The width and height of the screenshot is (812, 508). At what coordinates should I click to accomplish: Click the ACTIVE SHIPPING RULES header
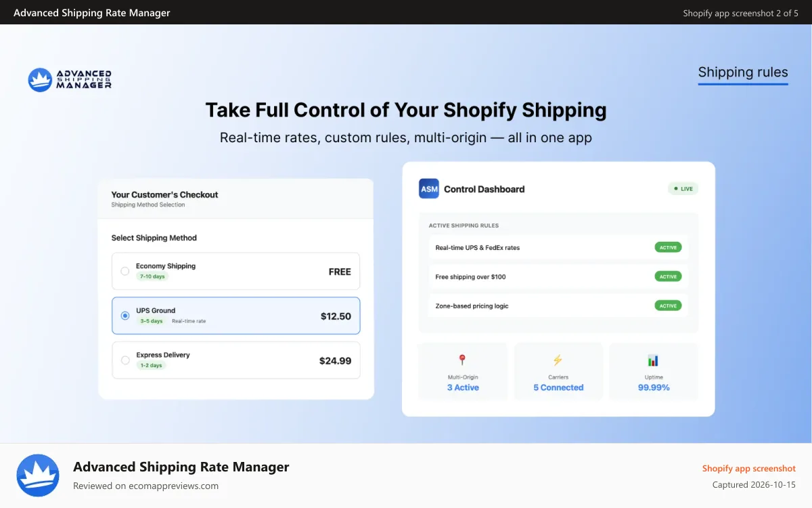point(464,226)
